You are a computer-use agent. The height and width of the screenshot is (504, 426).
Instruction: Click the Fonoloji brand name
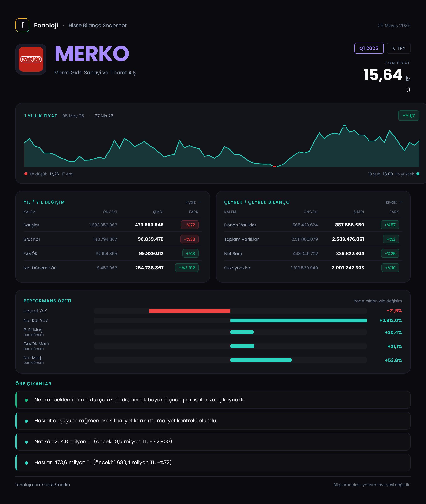[x=46, y=25]
